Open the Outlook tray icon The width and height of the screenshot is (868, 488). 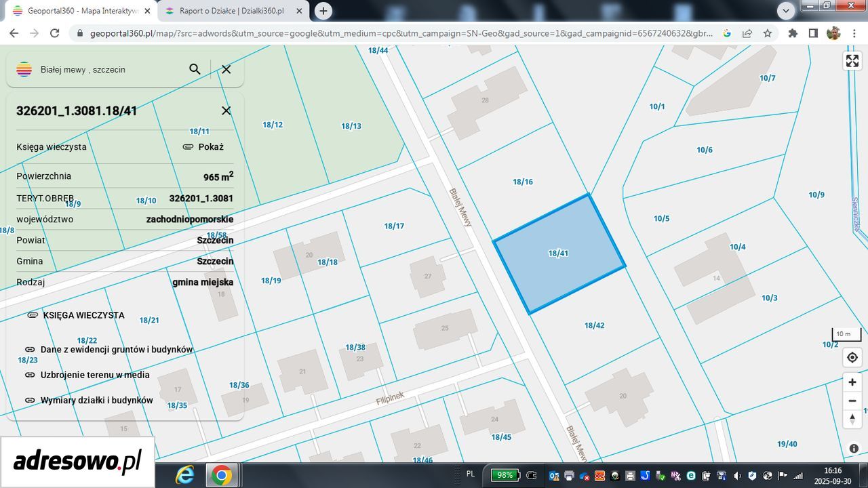pyautogui.click(x=553, y=475)
